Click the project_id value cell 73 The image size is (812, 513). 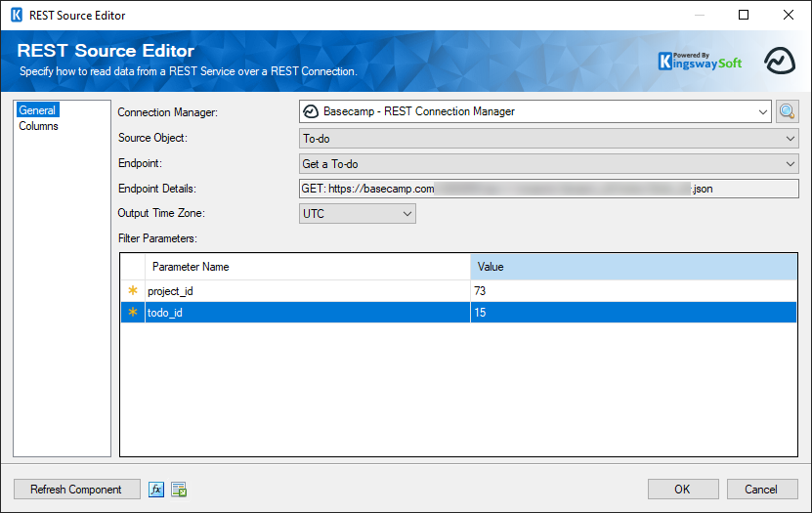coord(633,291)
